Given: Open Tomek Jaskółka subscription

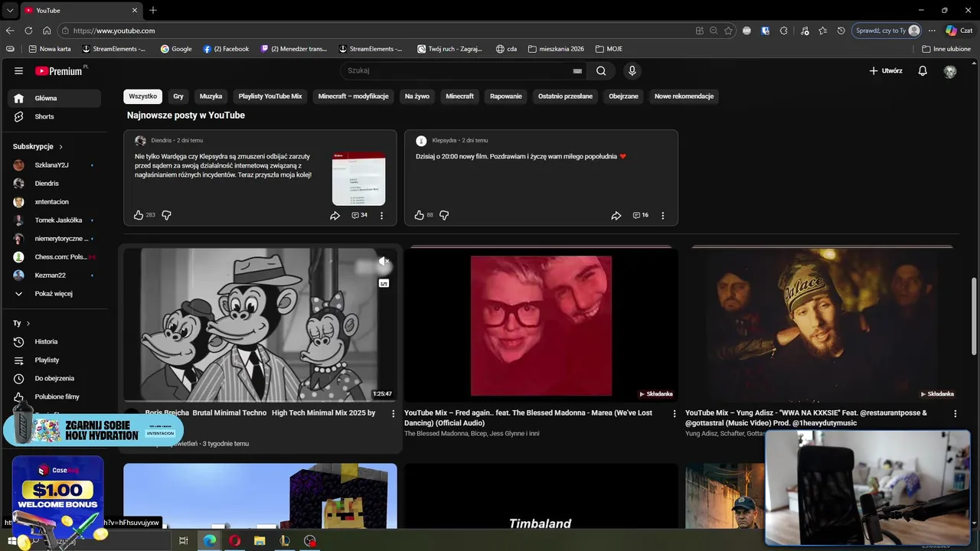Looking at the screenshot, I should point(54,220).
